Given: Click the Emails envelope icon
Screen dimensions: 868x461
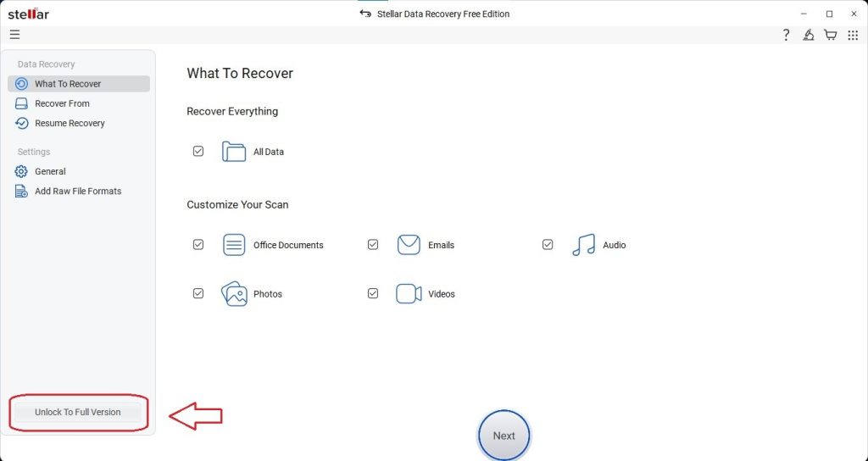Looking at the screenshot, I should (x=409, y=245).
